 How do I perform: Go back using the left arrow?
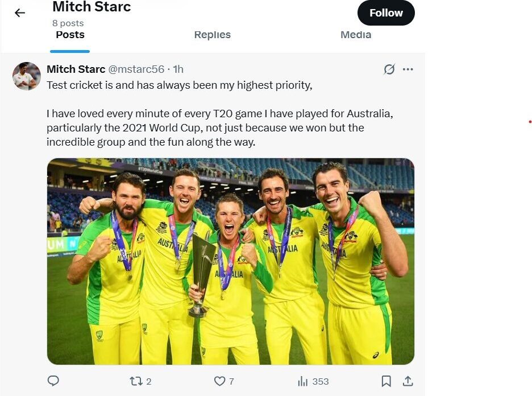click(20, 13)
